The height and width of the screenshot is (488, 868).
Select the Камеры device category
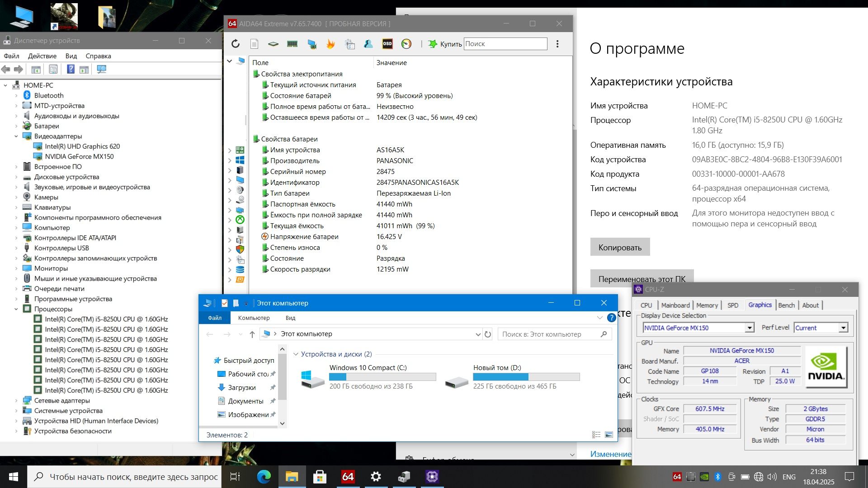46,197
